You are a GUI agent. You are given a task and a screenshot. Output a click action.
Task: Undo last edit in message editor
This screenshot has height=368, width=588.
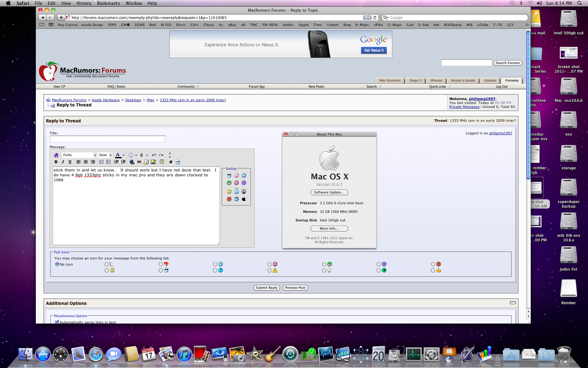point(154,155)
